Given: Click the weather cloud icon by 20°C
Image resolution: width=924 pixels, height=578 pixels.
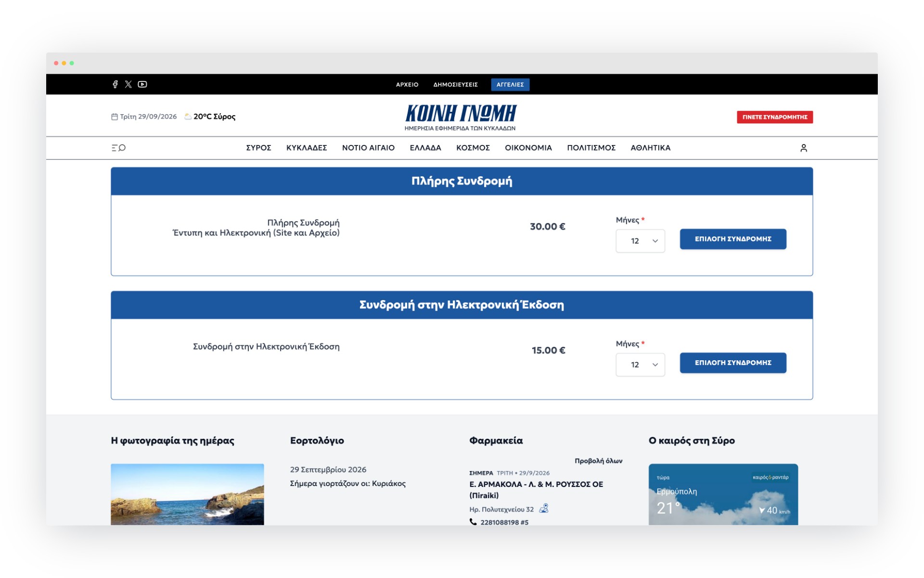Looking at the screenshot, I should [x=188, y=117].
